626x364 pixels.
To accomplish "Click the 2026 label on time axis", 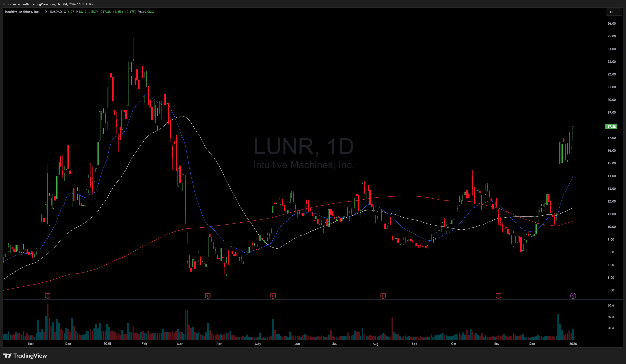I will (573, 344).
